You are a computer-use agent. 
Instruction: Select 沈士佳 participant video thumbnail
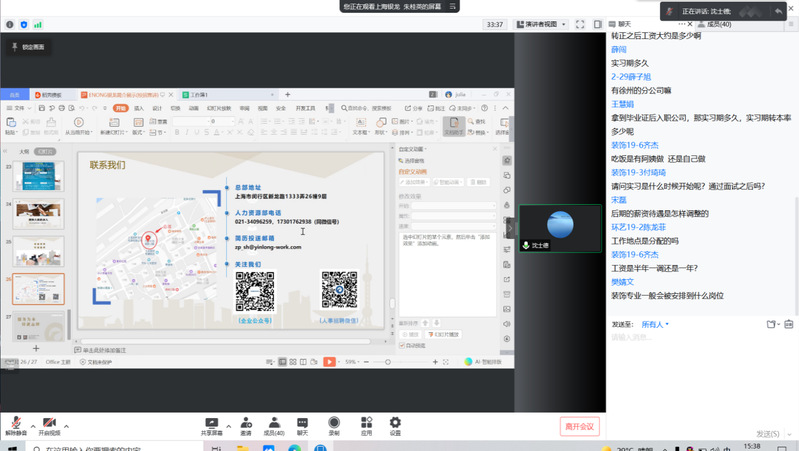(560, 228)
